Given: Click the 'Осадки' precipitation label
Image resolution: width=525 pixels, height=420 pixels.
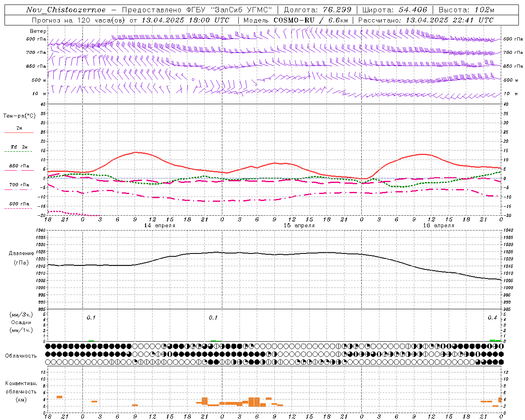Looking at the screenshot, I should 21,322.
